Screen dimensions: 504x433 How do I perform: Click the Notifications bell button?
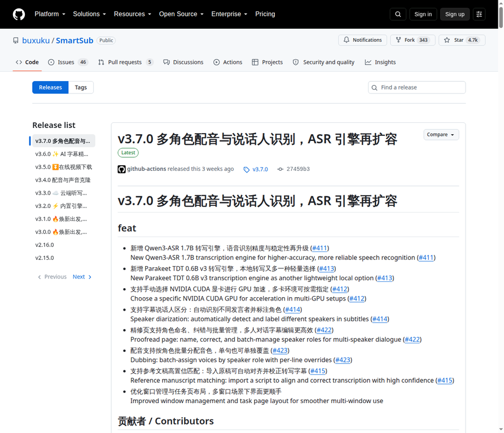click(x=362, y=40)
